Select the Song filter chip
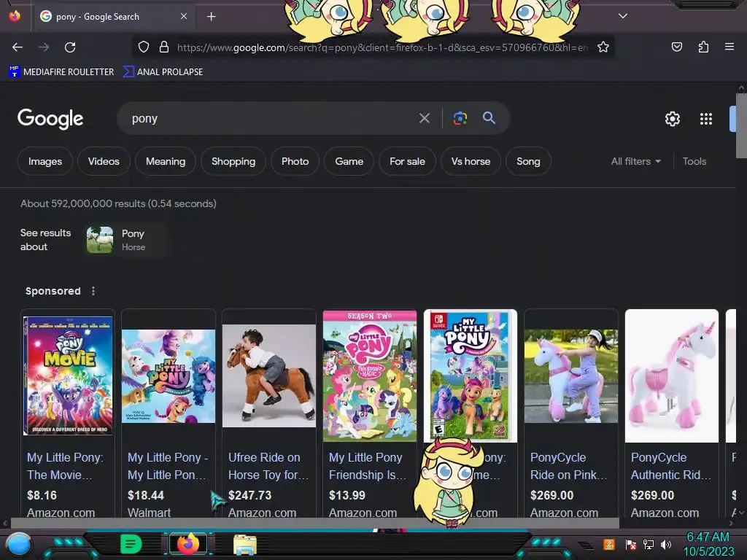 [x=528, y=161]
